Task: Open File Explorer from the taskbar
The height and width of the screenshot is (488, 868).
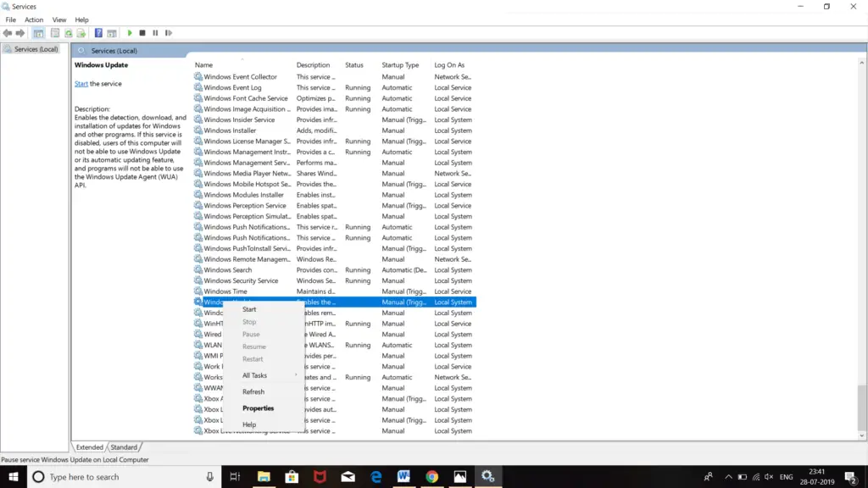Action: (x=264, y=476)
